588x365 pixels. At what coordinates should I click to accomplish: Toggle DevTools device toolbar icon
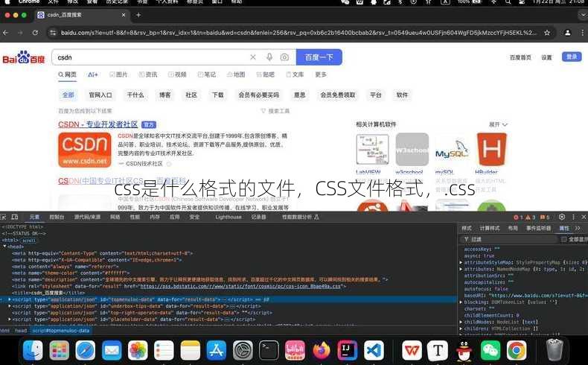point(15,217)
